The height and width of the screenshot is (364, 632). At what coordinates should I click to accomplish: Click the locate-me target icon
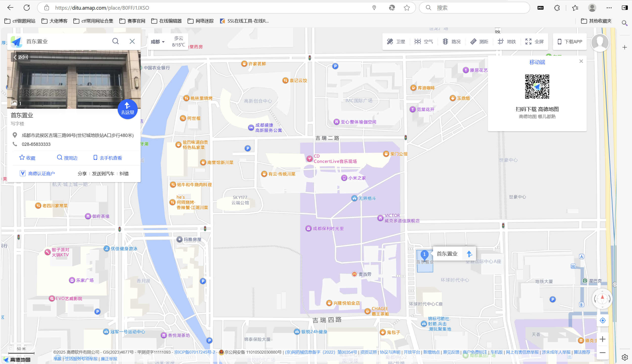pyautogui.click(x=603, y=320)
